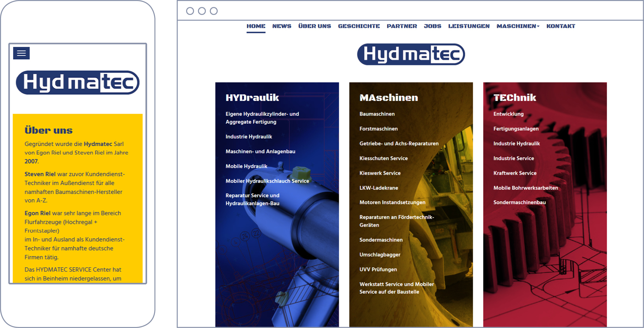644x328 pixels.
Task: Open Werkstatt Service und Mobiler Service link
Action: coord(397,288)
